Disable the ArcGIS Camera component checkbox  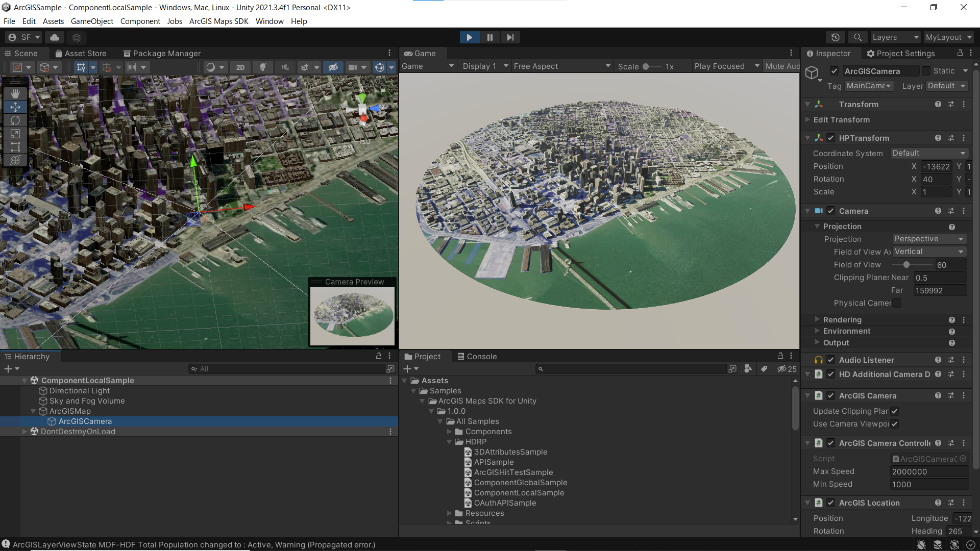pos(831,395)
